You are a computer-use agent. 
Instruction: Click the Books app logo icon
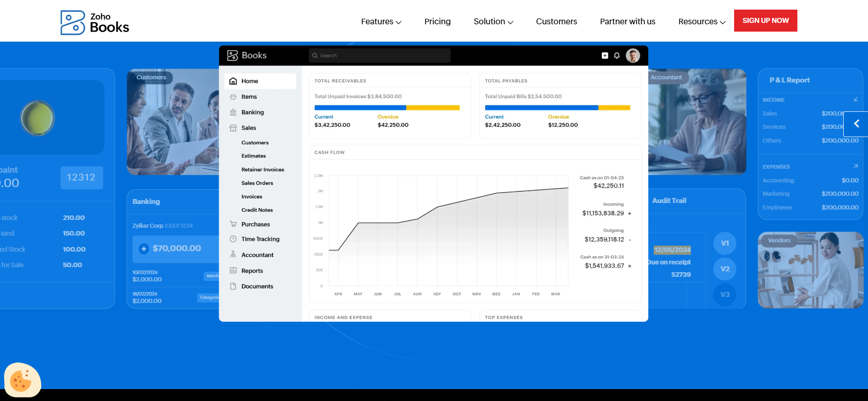(232, 55)
